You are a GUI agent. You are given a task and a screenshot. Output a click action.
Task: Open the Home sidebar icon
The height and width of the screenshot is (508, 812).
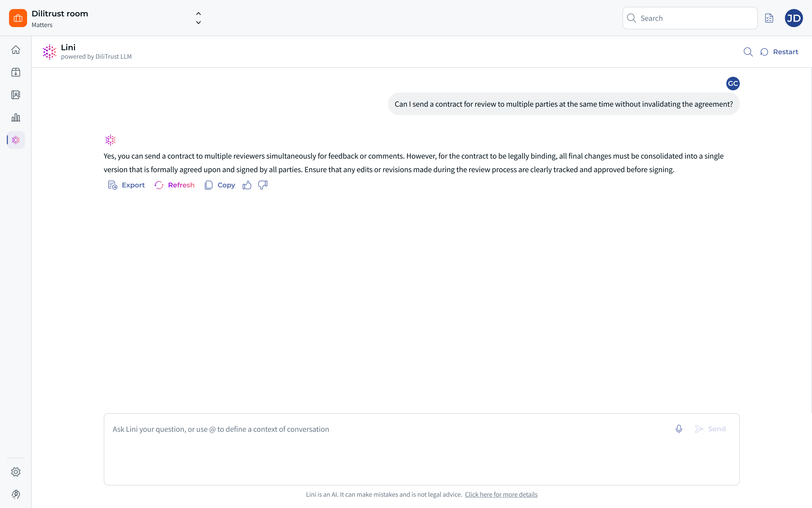point(16,50)
